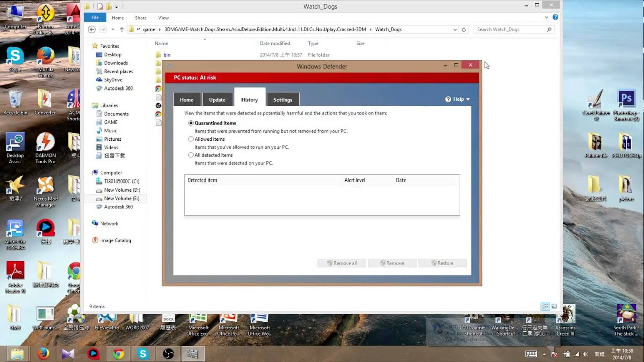Select Image Catalog in navigation pane
Viewport: 644px width, 362px height.
[115, 240]
